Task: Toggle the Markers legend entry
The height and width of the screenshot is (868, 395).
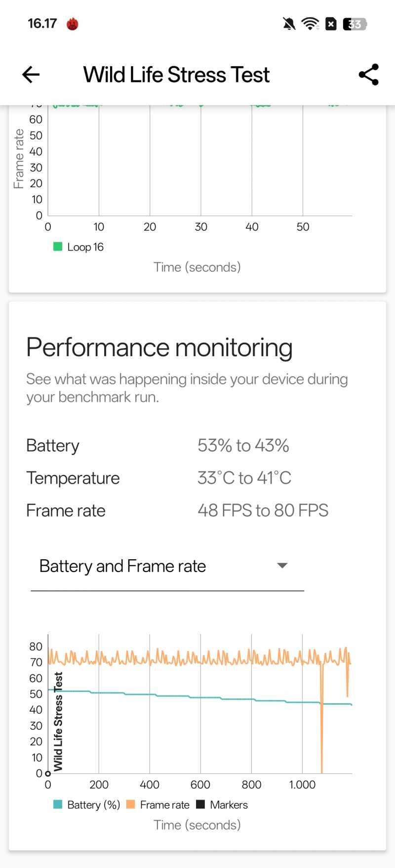Action: pyautogui.click(x=222, y=804)
